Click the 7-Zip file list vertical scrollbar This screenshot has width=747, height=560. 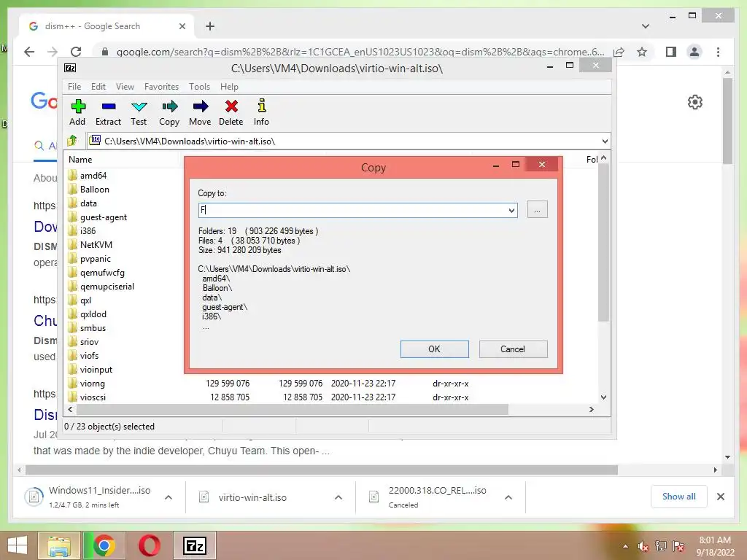pyautogui.click(x=603, y=243)
